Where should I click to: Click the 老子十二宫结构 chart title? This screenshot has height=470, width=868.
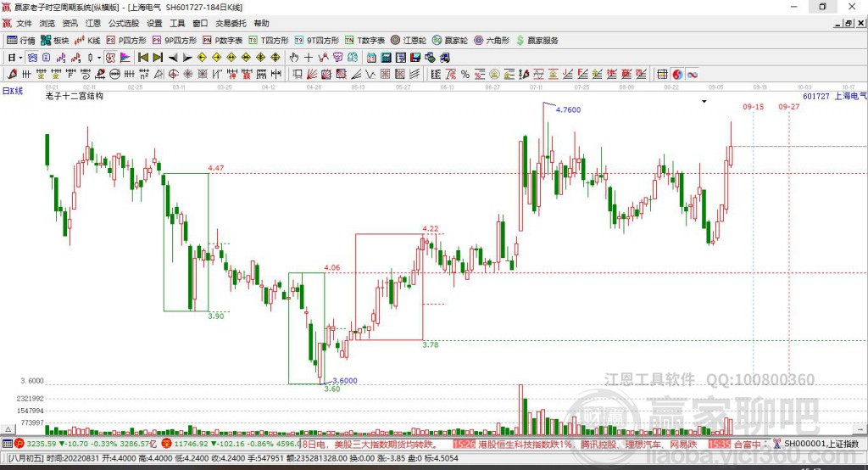pyautogui.click(x=75, y=96)
